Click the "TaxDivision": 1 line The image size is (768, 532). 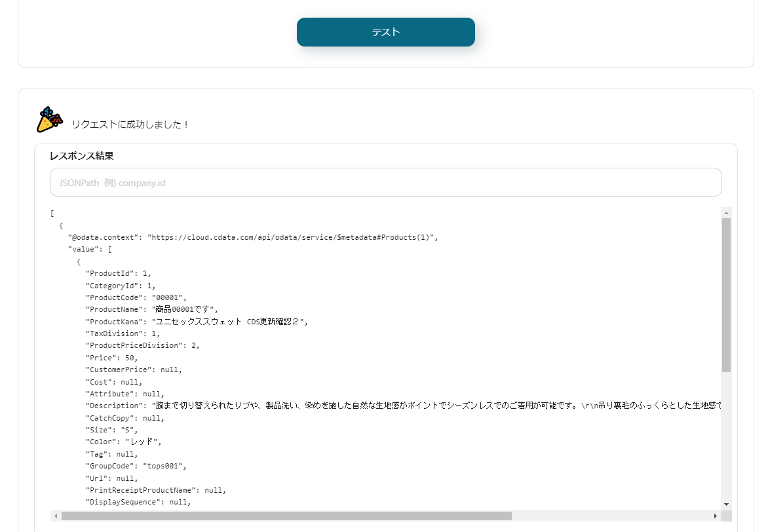123,333
